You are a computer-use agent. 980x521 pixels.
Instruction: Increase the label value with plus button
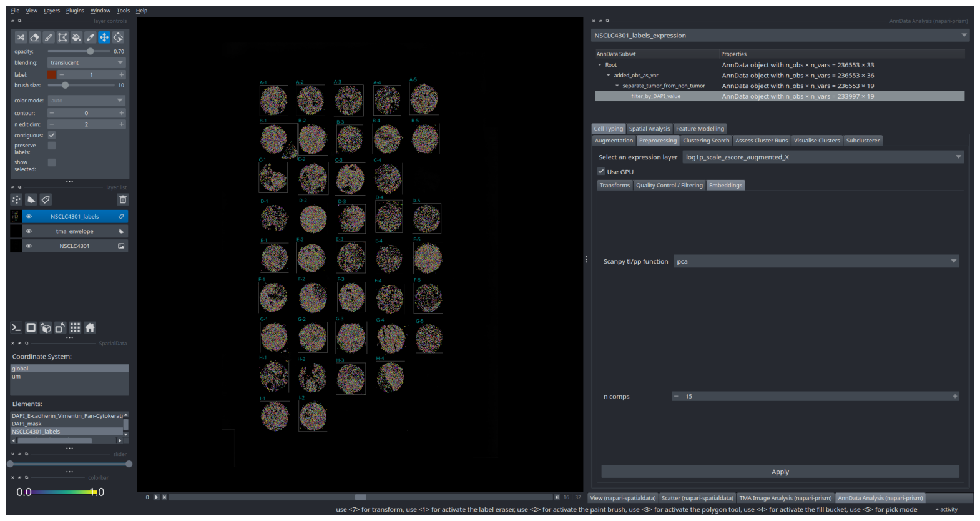pyautogui.click(x=122, y=74)
